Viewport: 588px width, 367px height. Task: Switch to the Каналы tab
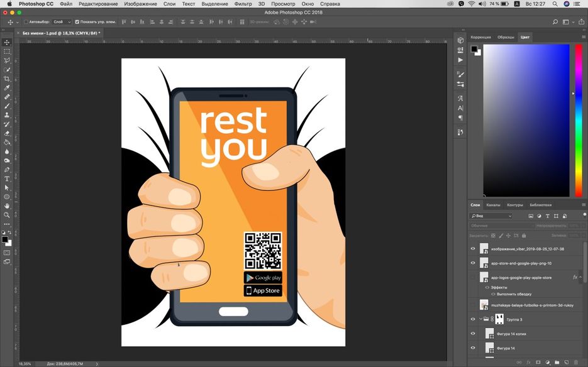493,205
